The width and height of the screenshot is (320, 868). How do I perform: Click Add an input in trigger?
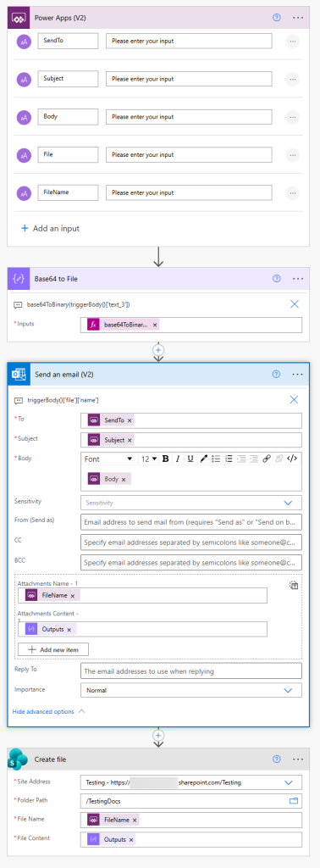click(50, 228)
